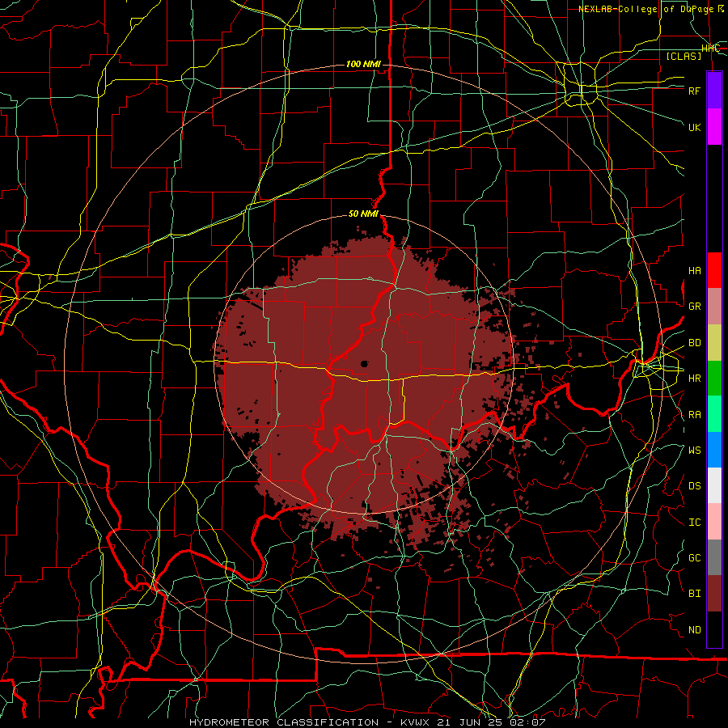Click the HHC product label
The image size is (728, 728).
(711, 49)
